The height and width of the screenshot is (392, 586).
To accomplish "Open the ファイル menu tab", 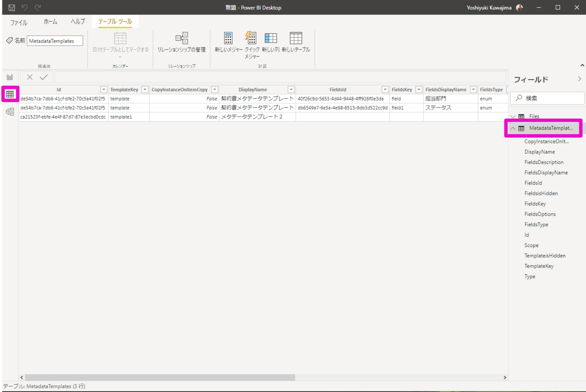I will [19, 22].
